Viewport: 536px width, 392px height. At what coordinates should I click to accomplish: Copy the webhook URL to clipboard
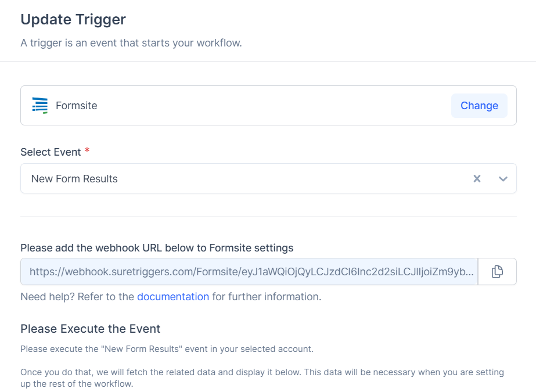pyautogui.click(x=497, y=272)
